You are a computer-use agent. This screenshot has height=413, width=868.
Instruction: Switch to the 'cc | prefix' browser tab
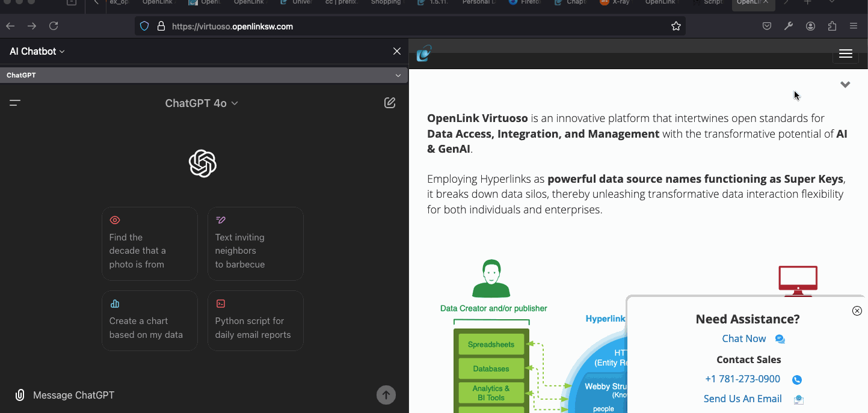coord(341,3)
